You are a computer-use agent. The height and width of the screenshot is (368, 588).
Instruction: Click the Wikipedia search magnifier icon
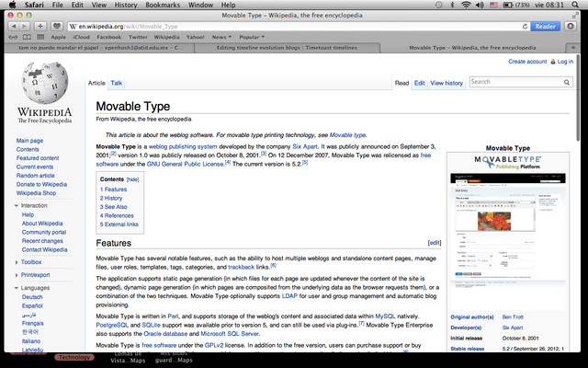[x=566, y=82]
